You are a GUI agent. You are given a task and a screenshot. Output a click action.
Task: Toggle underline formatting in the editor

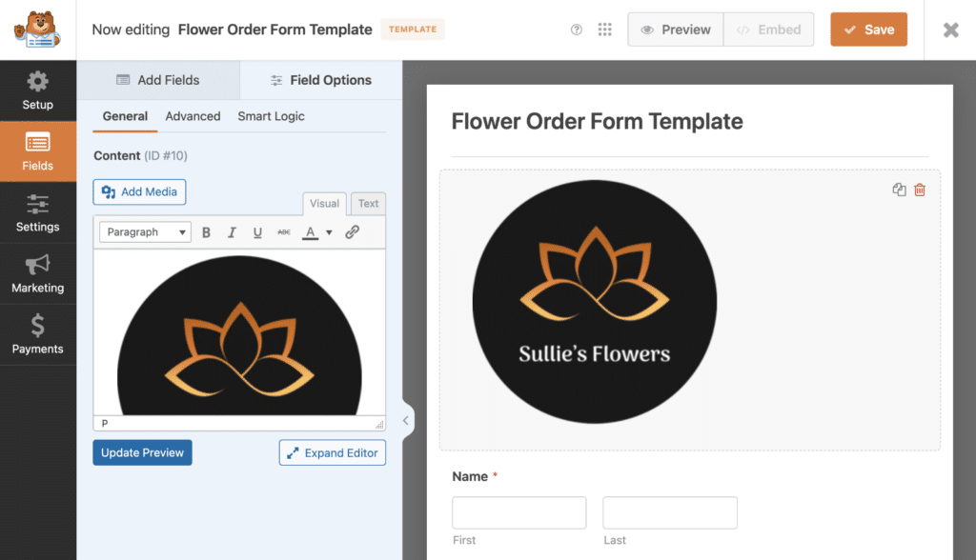coord(254,231)
